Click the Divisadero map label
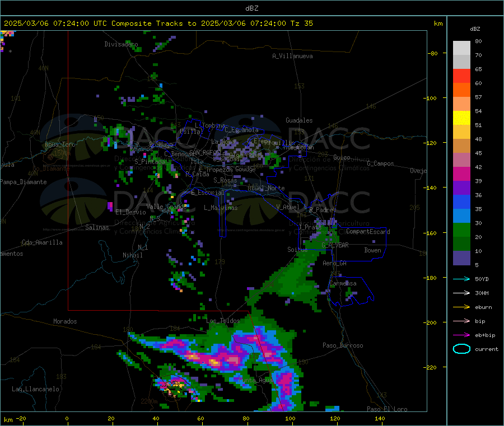This screenshot has height=426, width=504. tap(121, 44)
